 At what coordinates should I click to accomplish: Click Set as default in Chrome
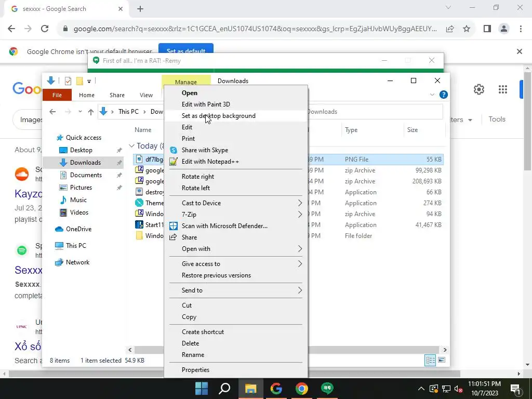pyautogui.click(x=186, y=49)
